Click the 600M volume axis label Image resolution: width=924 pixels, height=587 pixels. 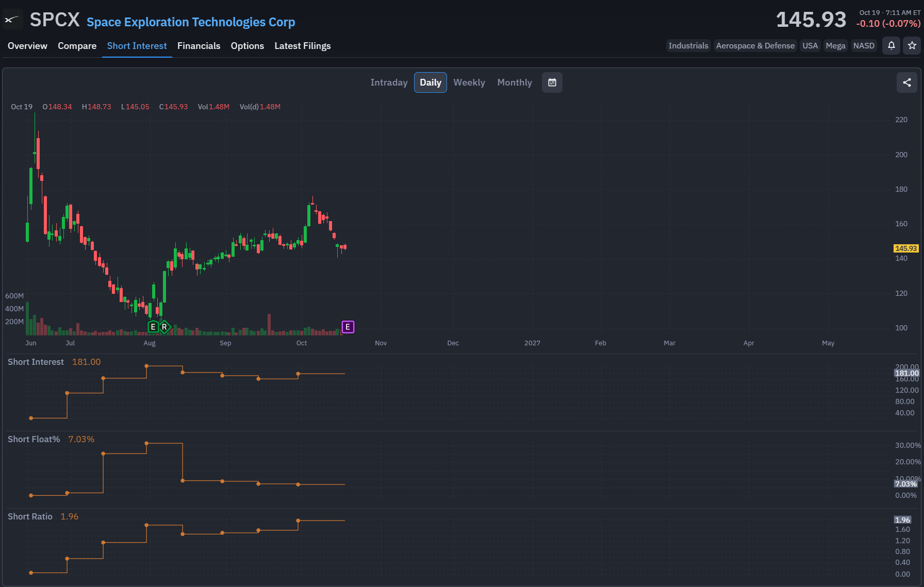tap(14, 296)
